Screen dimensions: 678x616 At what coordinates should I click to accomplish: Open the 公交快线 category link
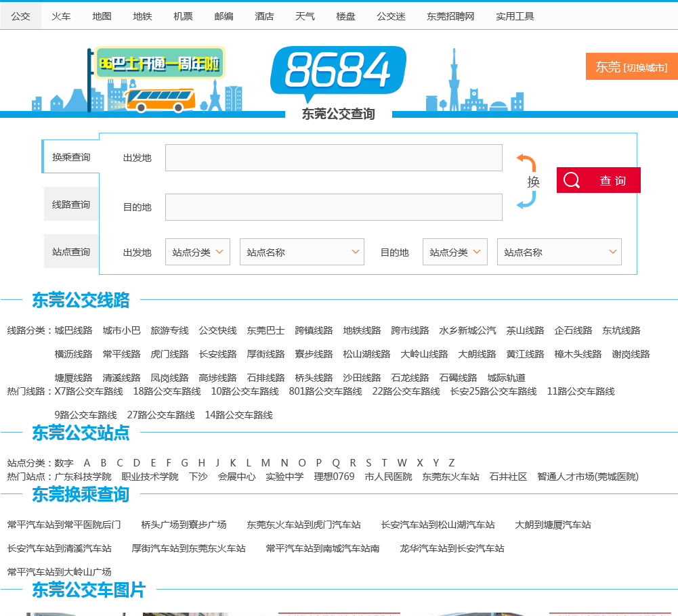click(217, 331)
